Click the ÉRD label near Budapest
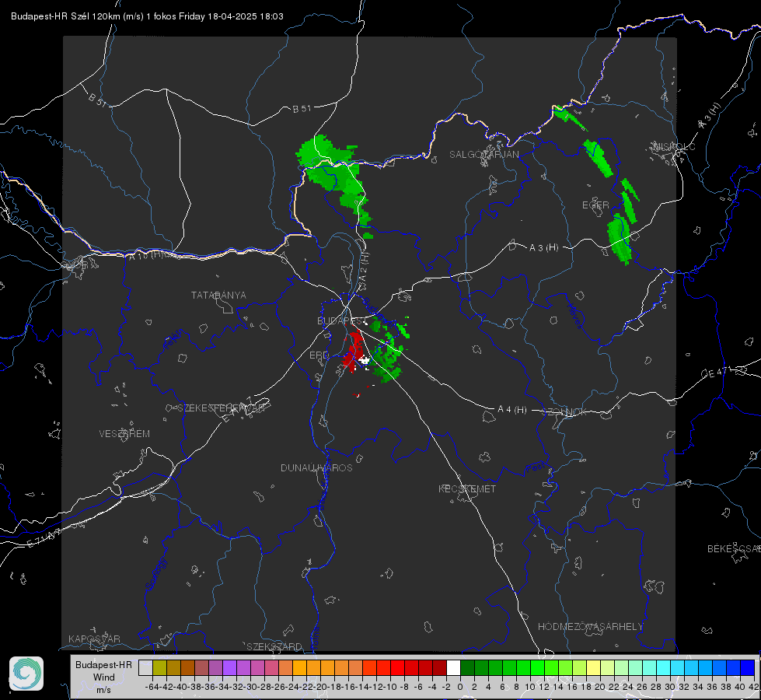Screen dimensions: 761x700 (x=319, y=355)
